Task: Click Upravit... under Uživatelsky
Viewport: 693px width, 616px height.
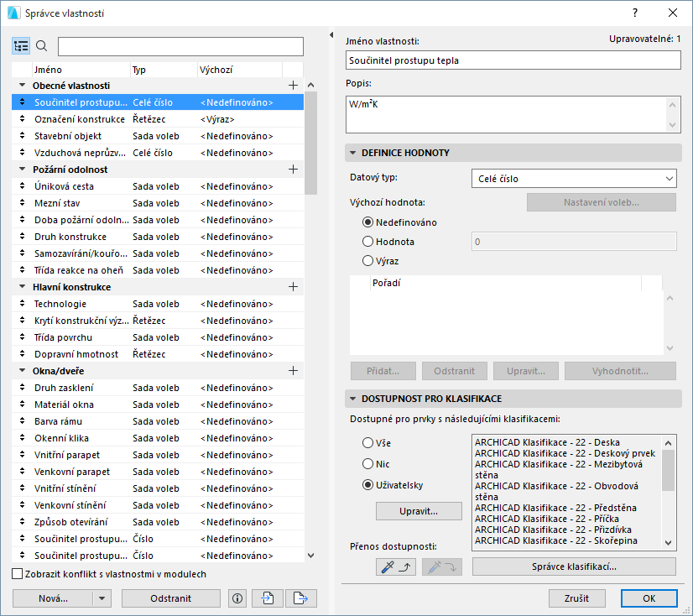Action: (x=419, y=511)
